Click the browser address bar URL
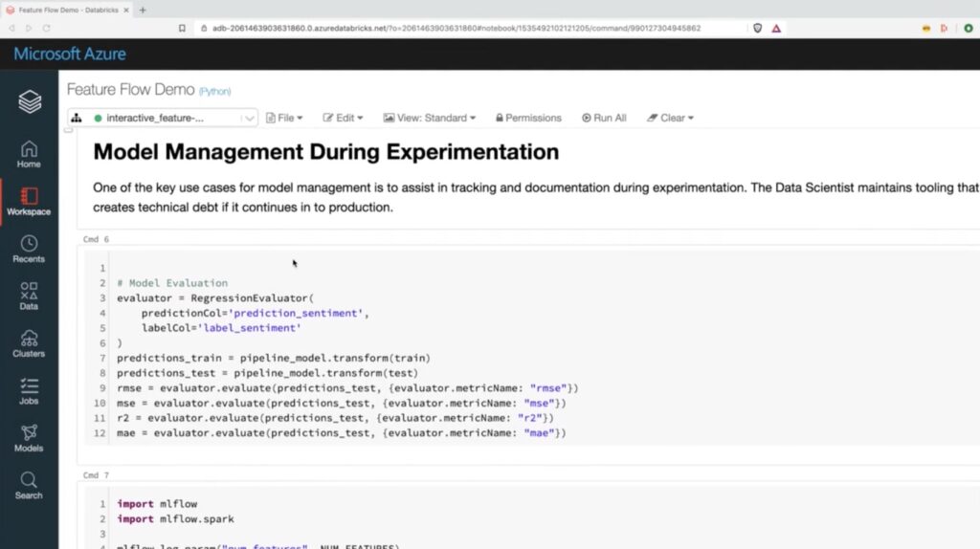 click(450, 29)
